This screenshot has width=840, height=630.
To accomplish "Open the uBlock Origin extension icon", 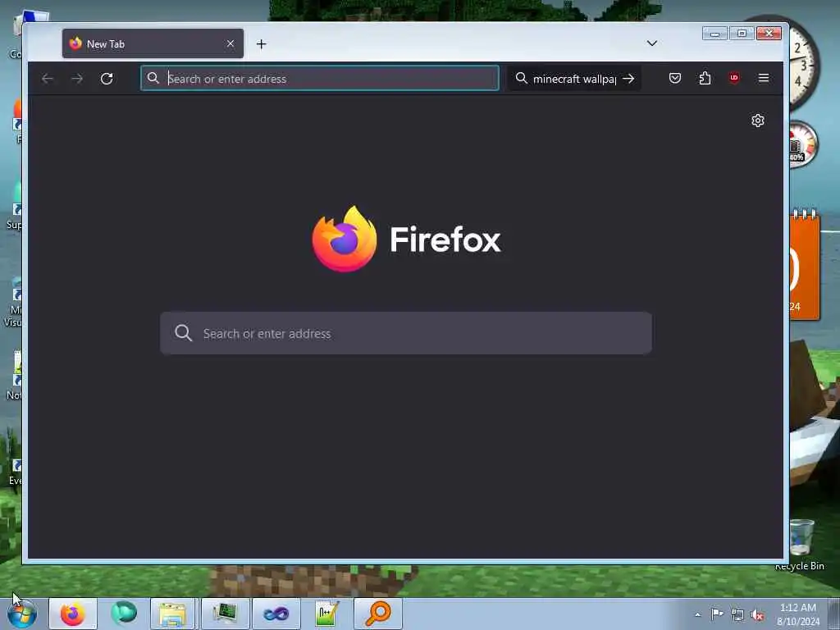I will pos(734,78).
